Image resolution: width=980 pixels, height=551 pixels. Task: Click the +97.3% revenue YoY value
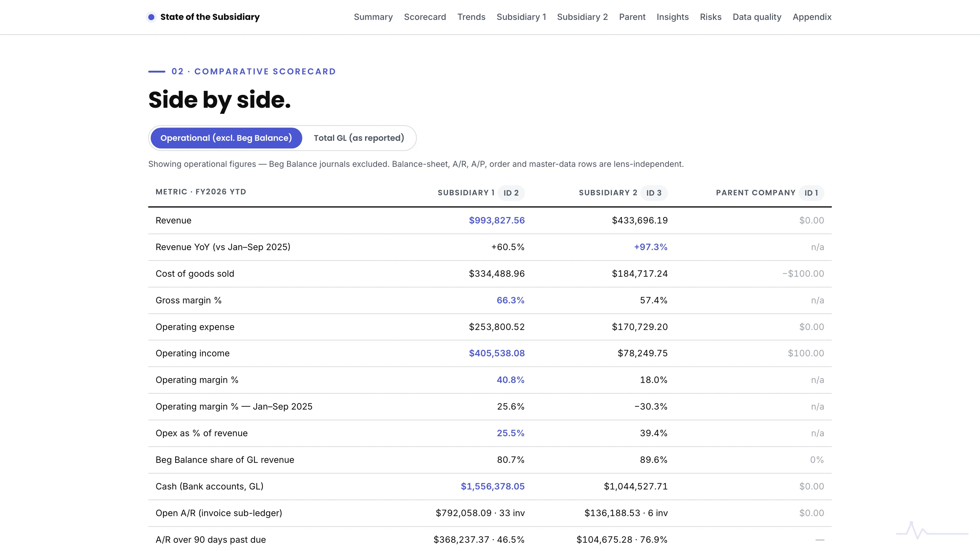click(x=650, y=247)
